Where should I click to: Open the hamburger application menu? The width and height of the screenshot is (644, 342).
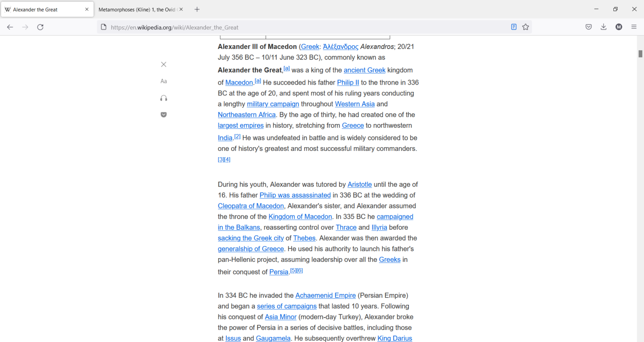point(634,26)
